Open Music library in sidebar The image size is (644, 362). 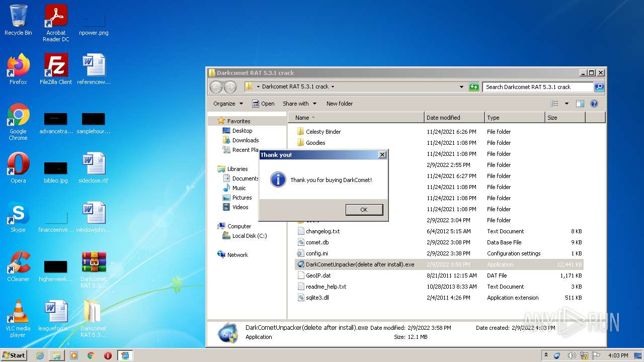239,188
